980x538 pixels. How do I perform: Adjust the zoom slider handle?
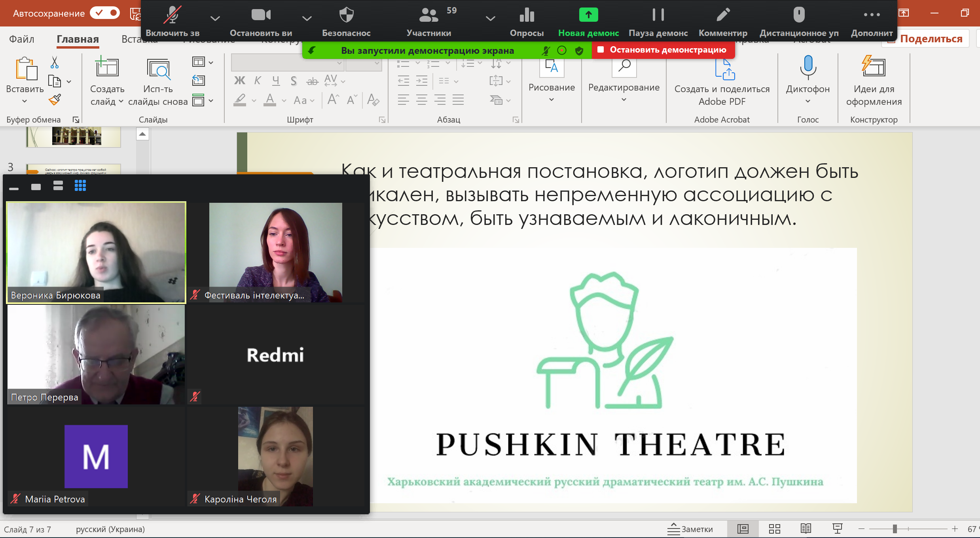click(895, 529)
